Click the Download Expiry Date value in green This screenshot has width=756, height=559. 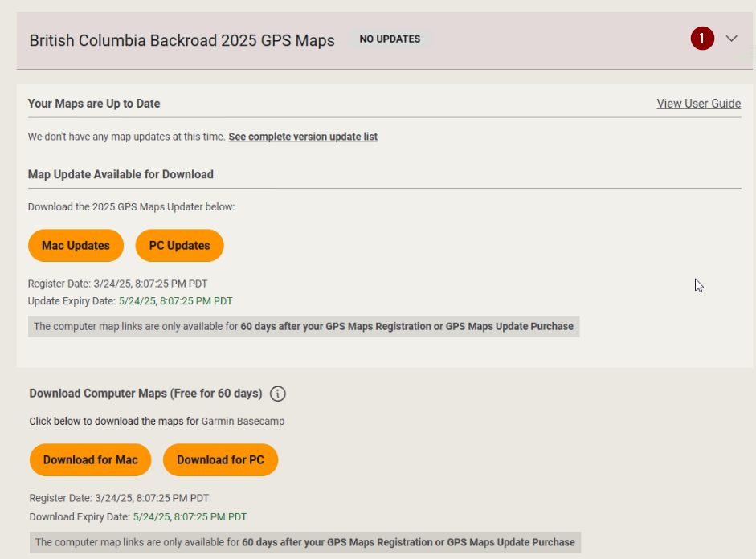tap(190, 517)
